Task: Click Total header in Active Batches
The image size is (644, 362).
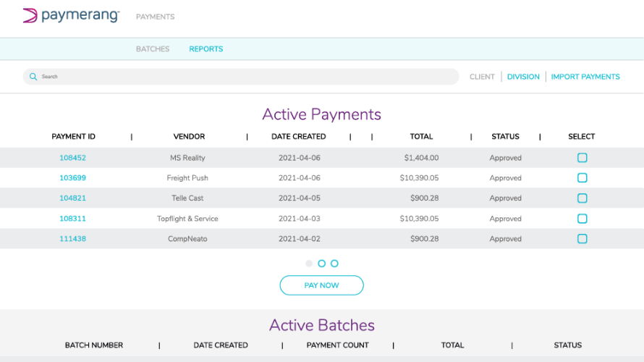Action: pyautogui.click(x=452, y=345)
